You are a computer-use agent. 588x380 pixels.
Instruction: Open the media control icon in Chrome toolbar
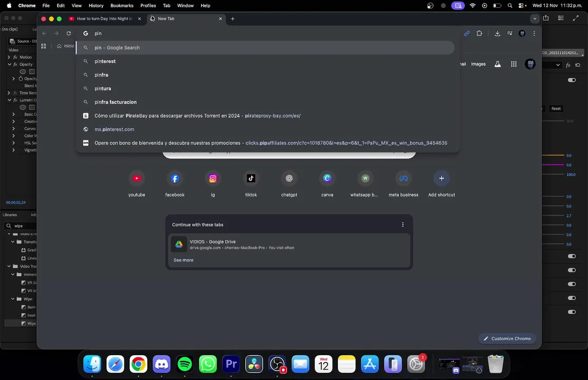[510, 33]
